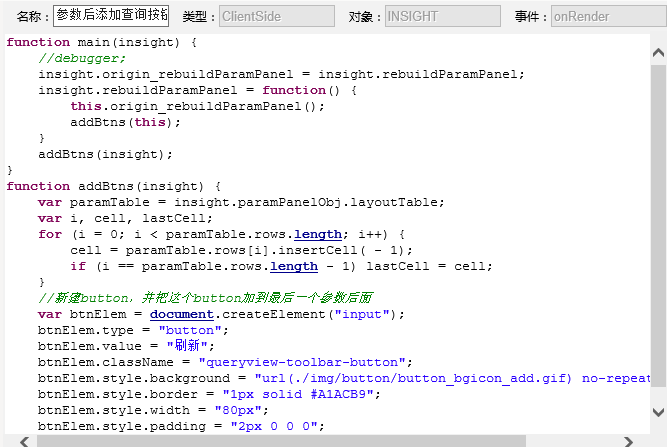Click the 'addBtns(this);' line
The width and height of the screenshot is (667, 447).
point(125,122)
